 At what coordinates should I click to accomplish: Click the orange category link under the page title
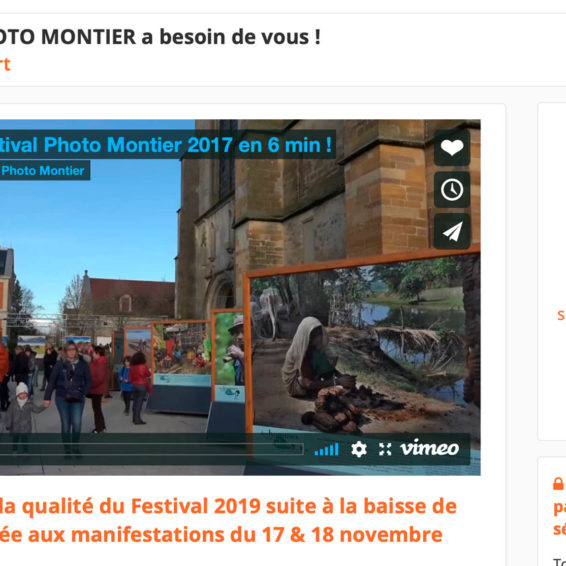pyautogui.click(x=5, y=64)
